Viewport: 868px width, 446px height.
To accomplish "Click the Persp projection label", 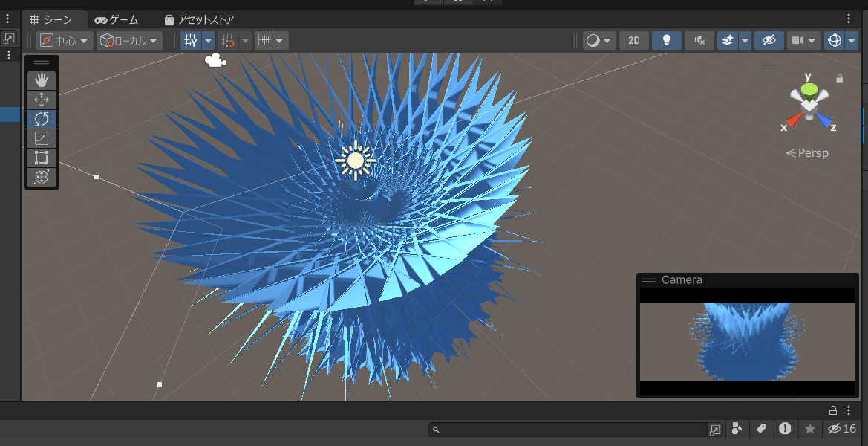I will [x=807, y=153].
